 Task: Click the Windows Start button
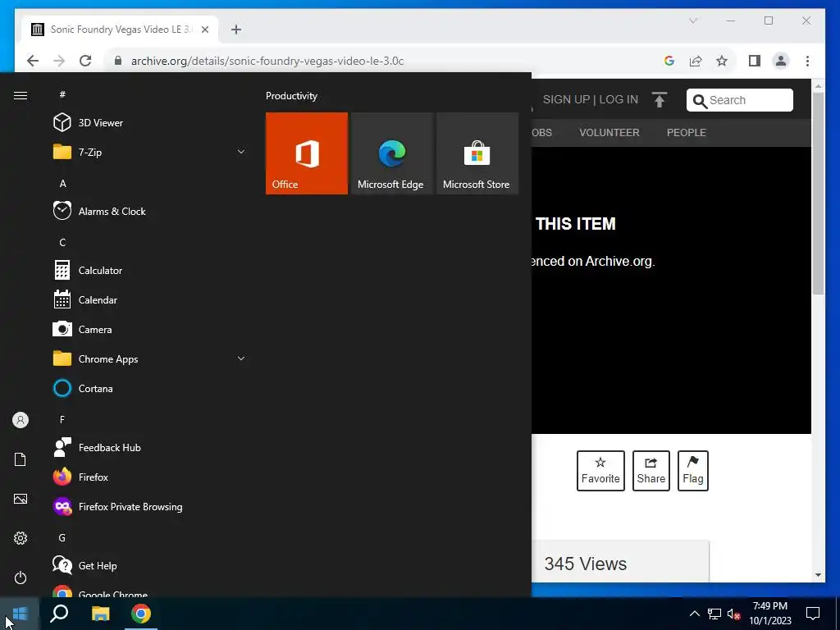[20, 614]
